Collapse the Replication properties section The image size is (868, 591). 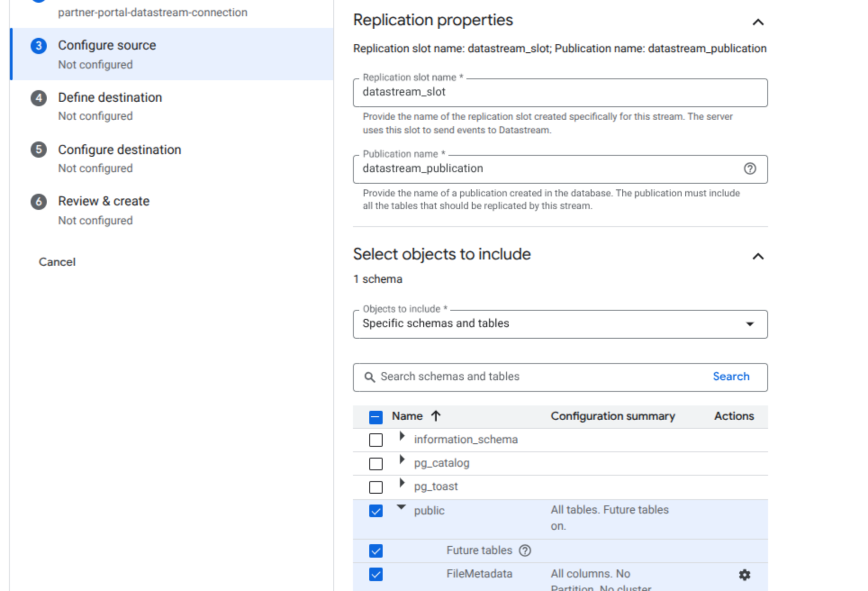pyautogui.click(x=758, y=22)
